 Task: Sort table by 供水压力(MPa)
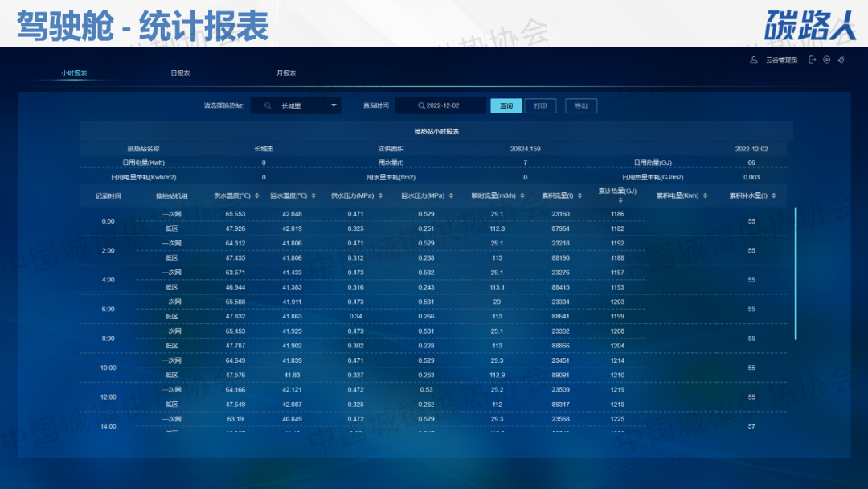380,195
